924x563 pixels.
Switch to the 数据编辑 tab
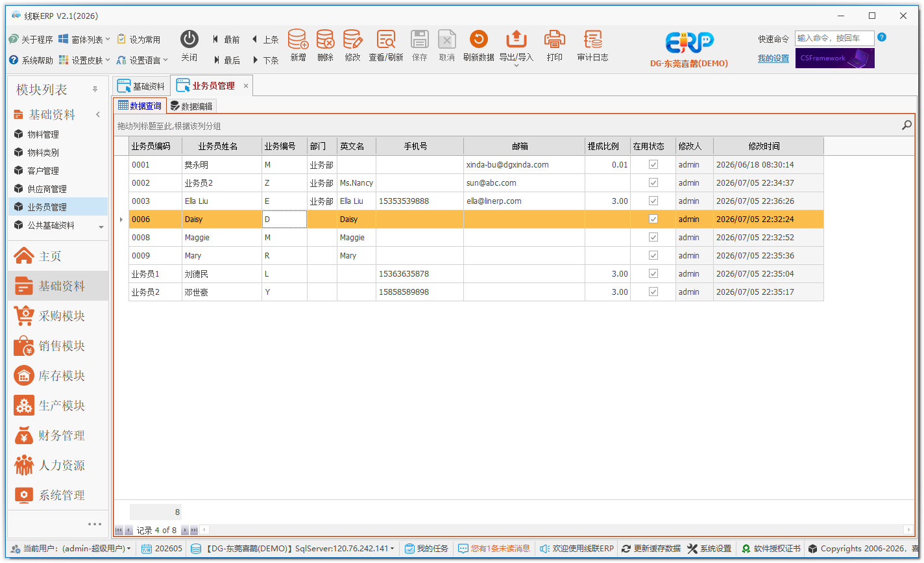point(191,106)
